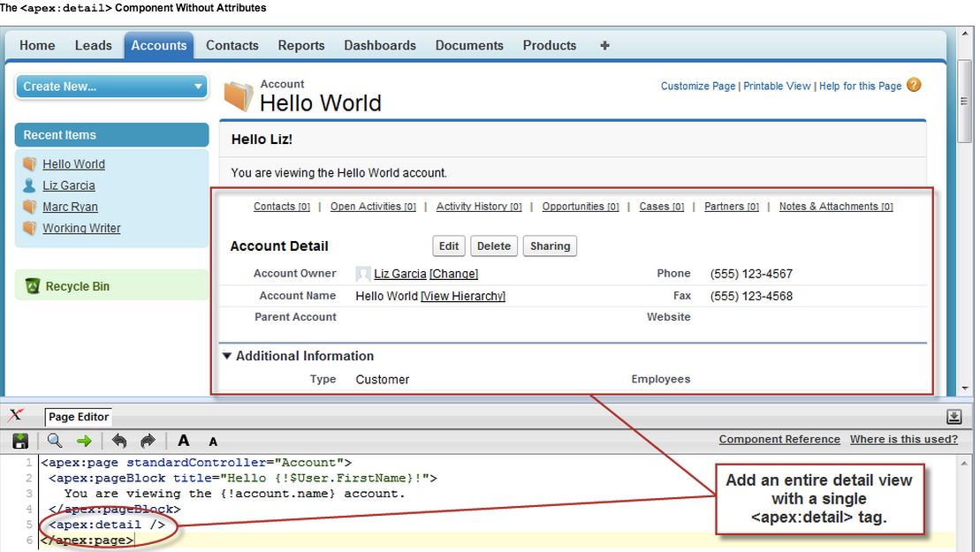Viewport: 980px width, 552px height.
Task: Click the Delete button in Account Detail
Action: [x=494, y=246]
